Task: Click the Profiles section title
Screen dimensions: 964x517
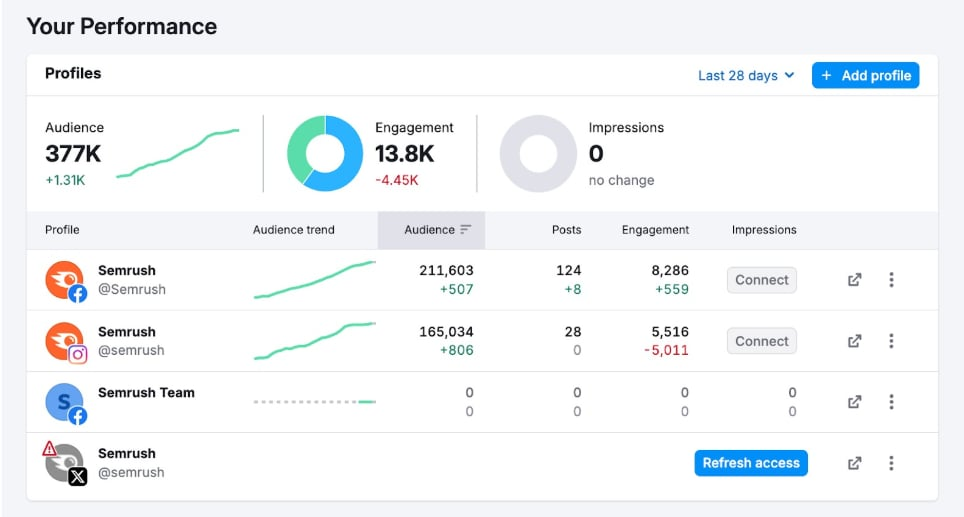Action: (73, 73)
